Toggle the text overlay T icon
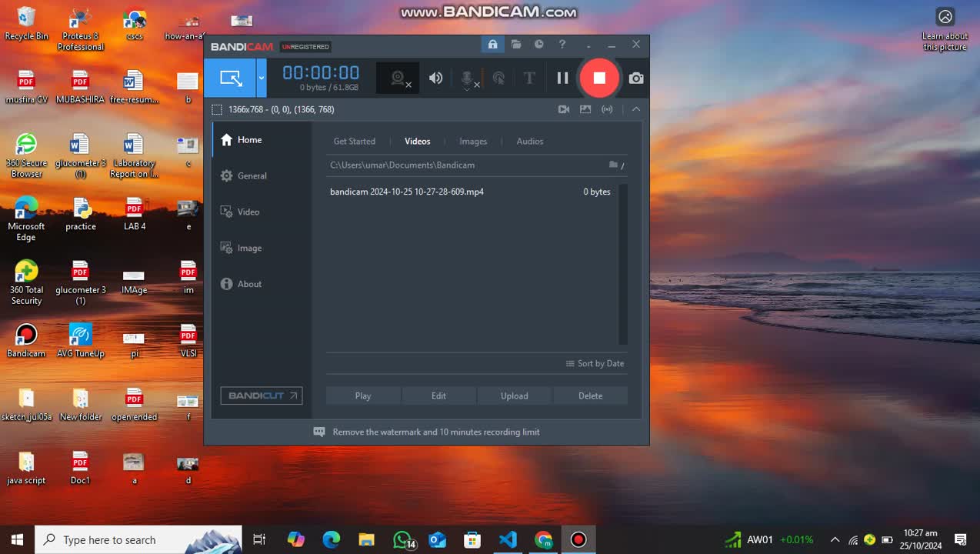980x554 pixels. point(529,78)
